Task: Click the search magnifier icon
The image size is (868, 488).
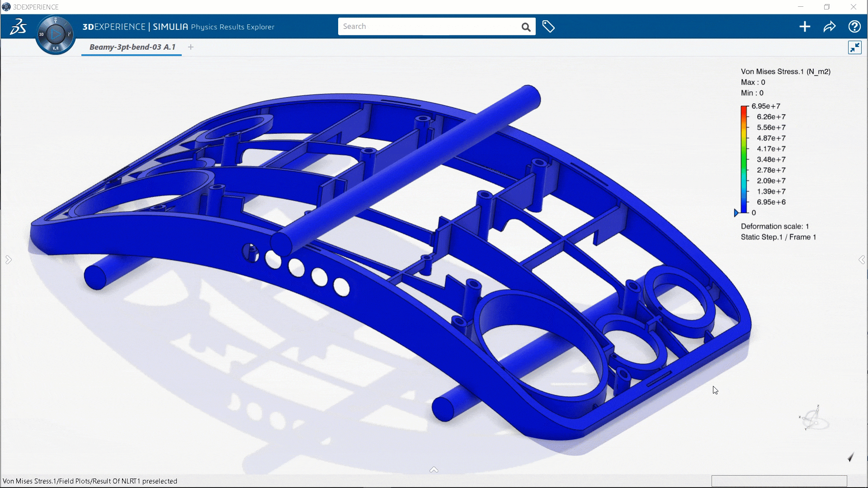Action: (x=526, y=27)
